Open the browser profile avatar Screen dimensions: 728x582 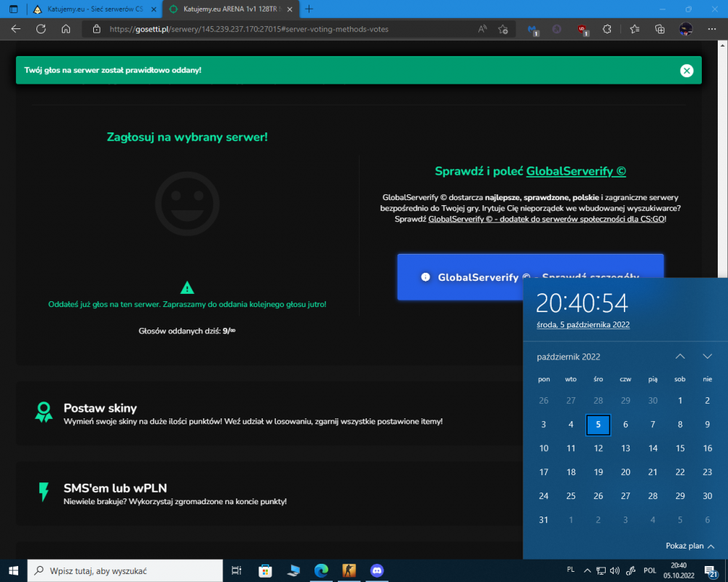point(686,29)
